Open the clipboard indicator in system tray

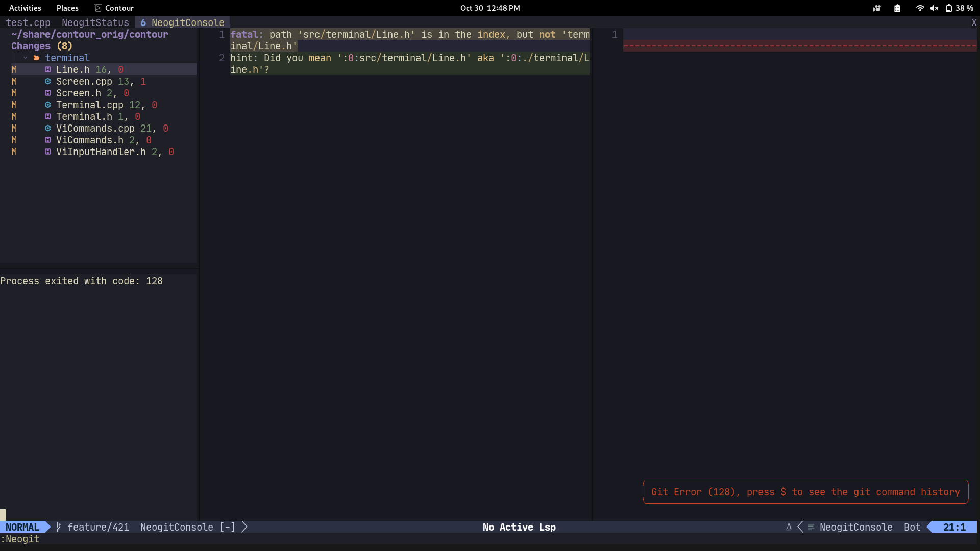[x=897, y=8]
